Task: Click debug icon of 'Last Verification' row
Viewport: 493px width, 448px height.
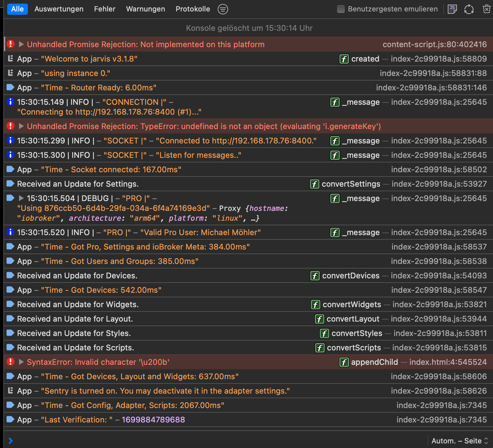Action: click(x=10, y=419)
